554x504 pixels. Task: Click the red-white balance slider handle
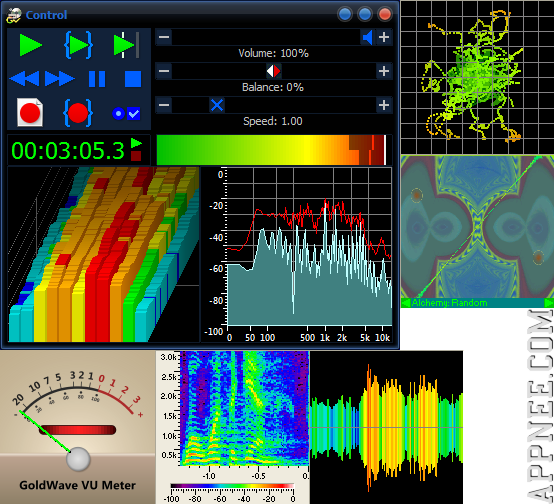pyautogui.click(x=273, y=71)
